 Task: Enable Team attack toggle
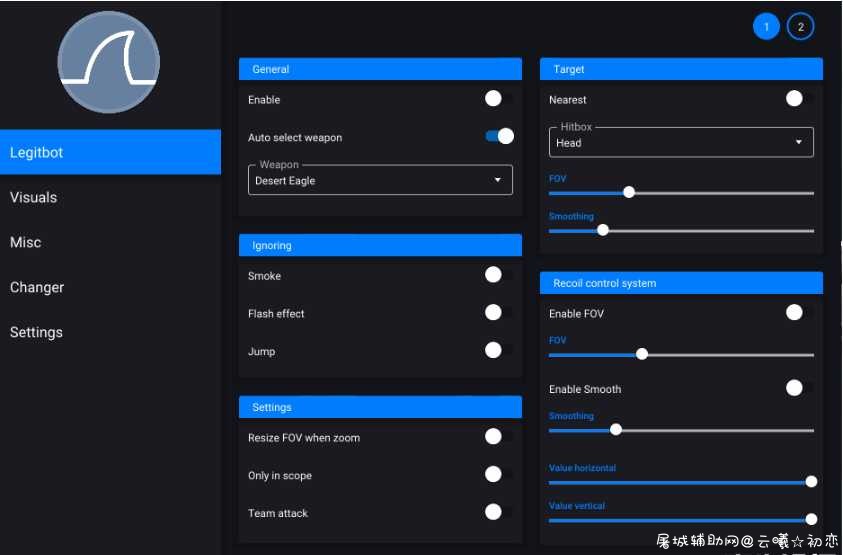point(498,512)
